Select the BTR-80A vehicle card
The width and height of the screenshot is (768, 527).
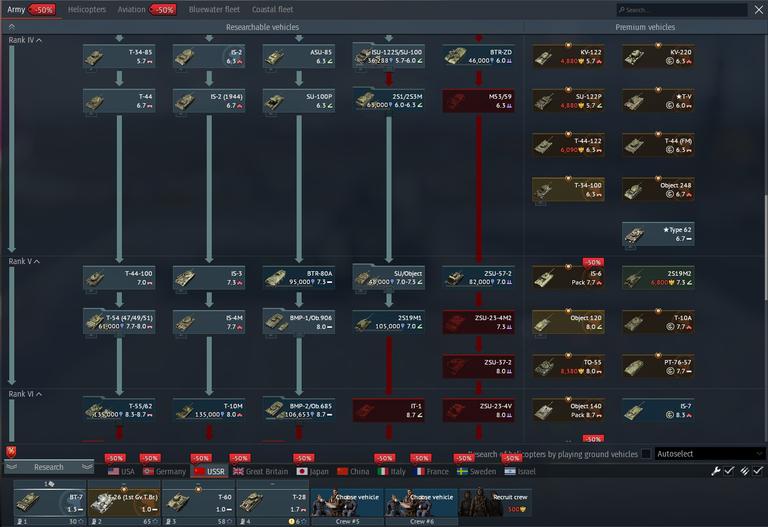click(x=299, y=278)
